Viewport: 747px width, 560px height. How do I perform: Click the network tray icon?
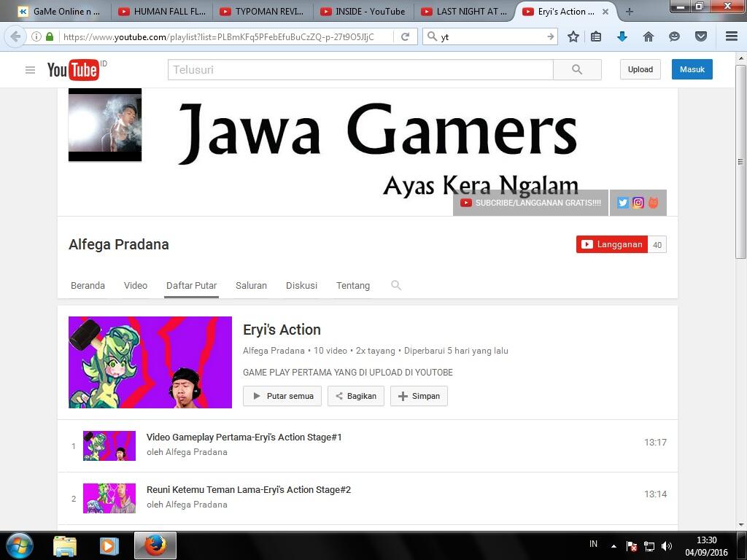click(x=649, y=546)
